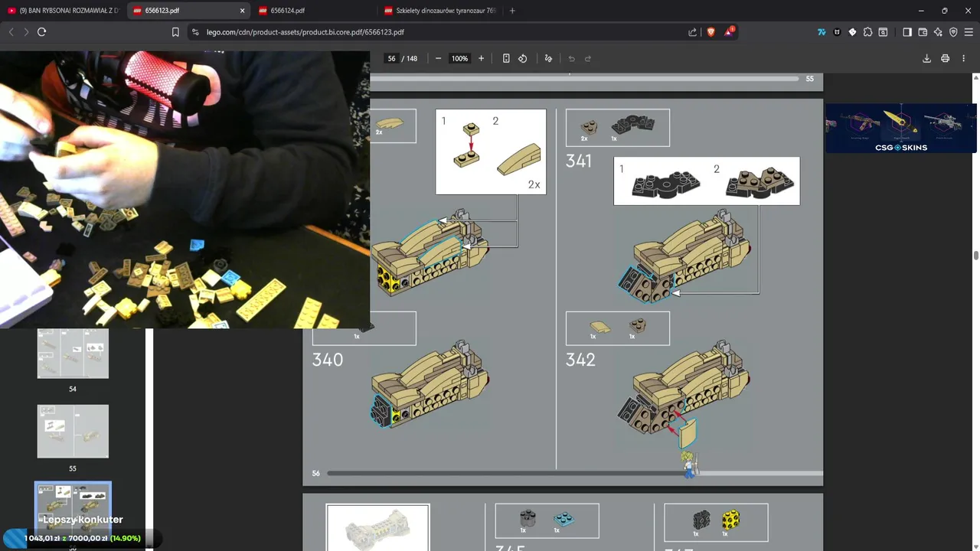Open page 54 thumbnail

[x=73, y=354]
